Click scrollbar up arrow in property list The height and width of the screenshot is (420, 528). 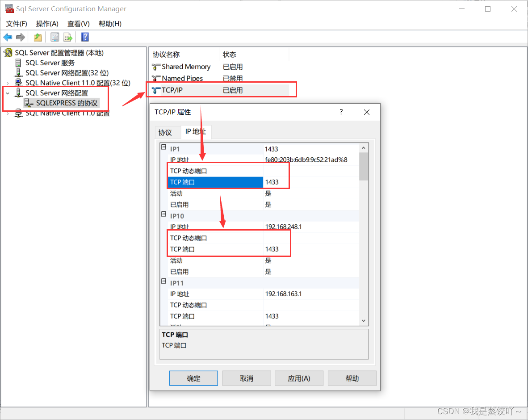pos(363,148)
